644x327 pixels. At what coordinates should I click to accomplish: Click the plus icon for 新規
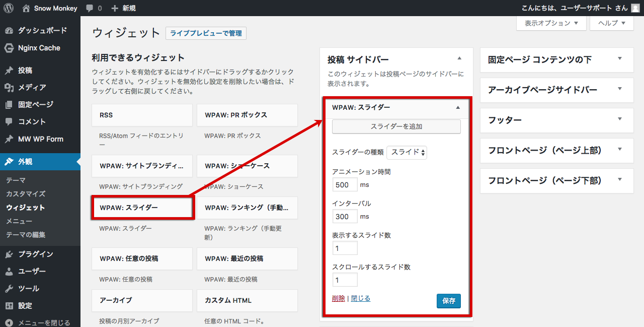point(115,8)
